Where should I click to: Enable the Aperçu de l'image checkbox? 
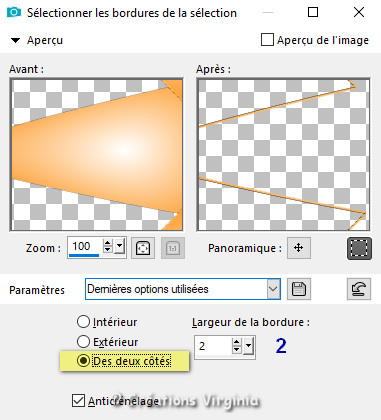click(267, 40)
